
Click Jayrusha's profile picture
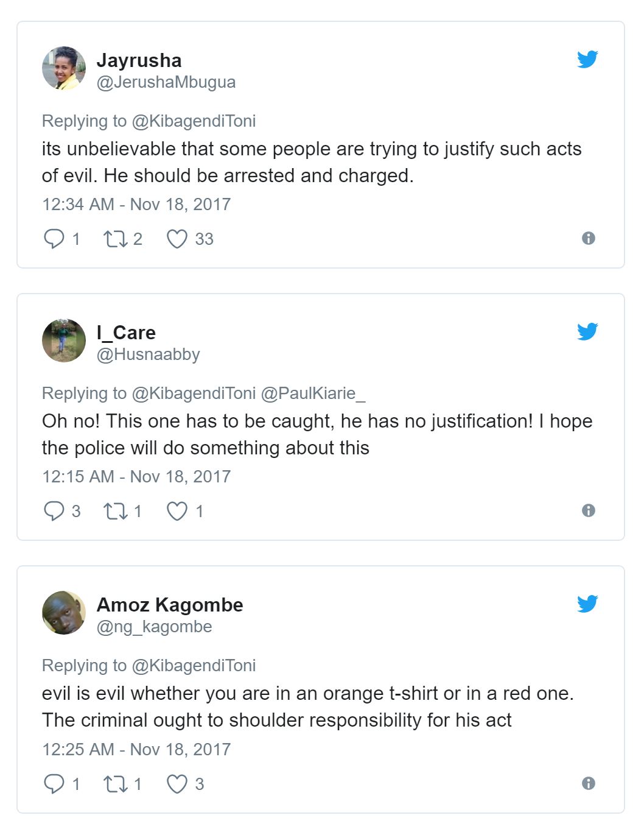point(64,68)
